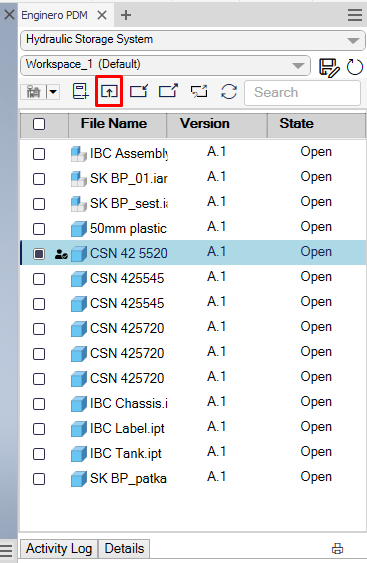Check the IBC Tank.ipt row checkbox
The width and height of the screenshot is (367, 563).
click(x=39, y=454)
